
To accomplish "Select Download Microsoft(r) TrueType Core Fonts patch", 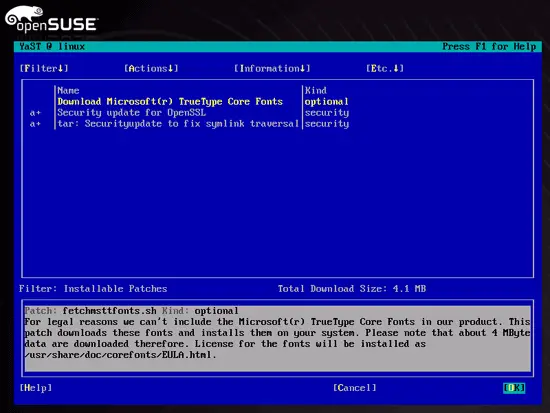I will pyautogui.click(x=170, y=102).
